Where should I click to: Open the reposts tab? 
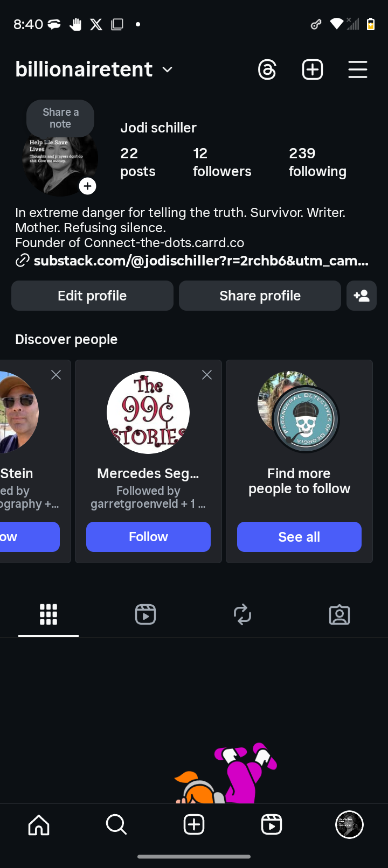(x=242, y=614)
